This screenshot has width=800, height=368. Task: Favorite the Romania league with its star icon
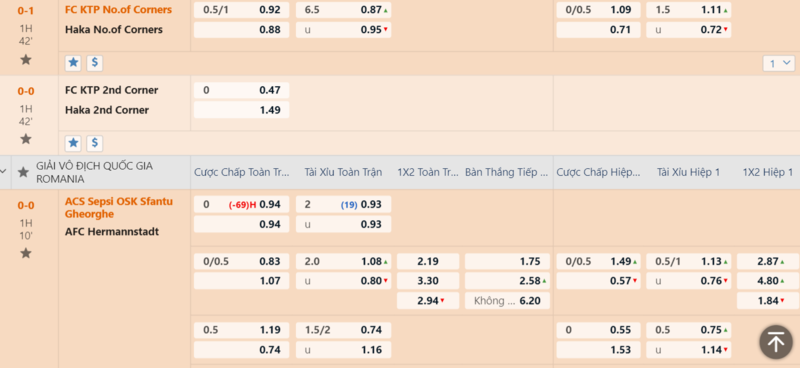pos(23,173)
